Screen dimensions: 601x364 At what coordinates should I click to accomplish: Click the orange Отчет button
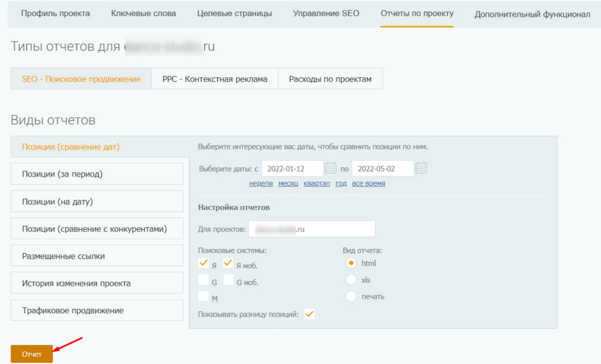coord(32,354)
